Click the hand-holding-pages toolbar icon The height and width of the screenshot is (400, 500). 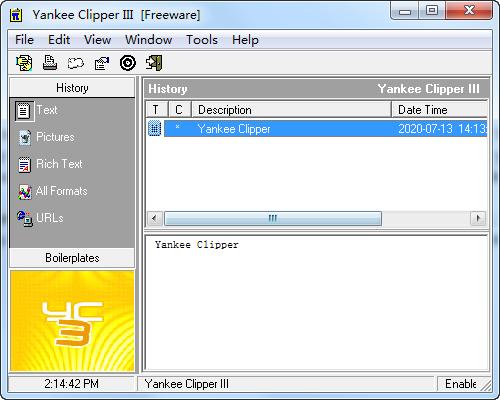coord(24,63)
